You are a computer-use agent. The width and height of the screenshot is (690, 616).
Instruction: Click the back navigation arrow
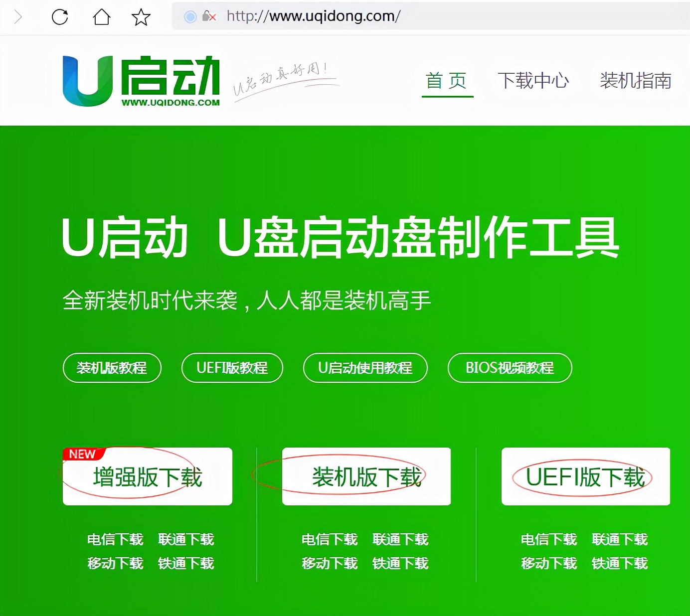pos(18,15)
